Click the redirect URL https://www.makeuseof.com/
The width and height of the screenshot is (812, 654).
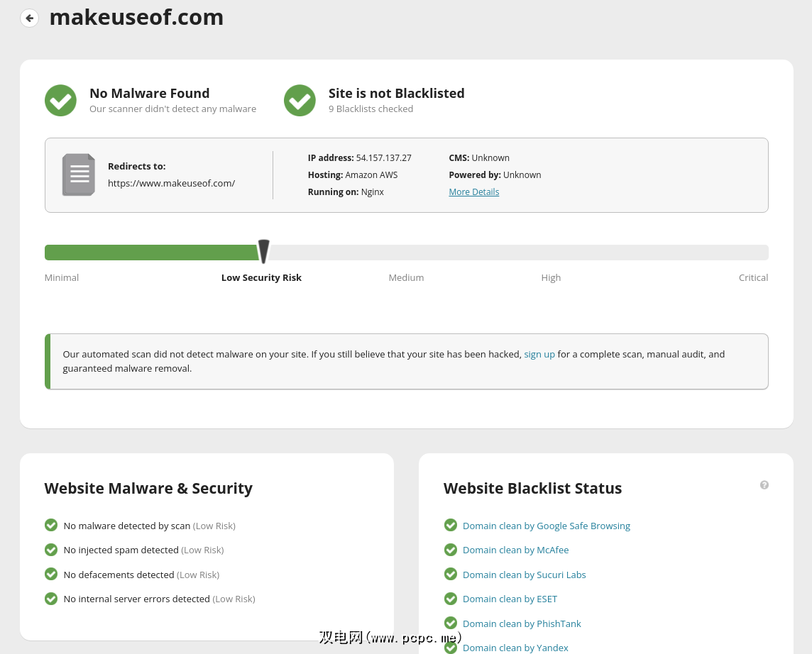click(171, 183)
